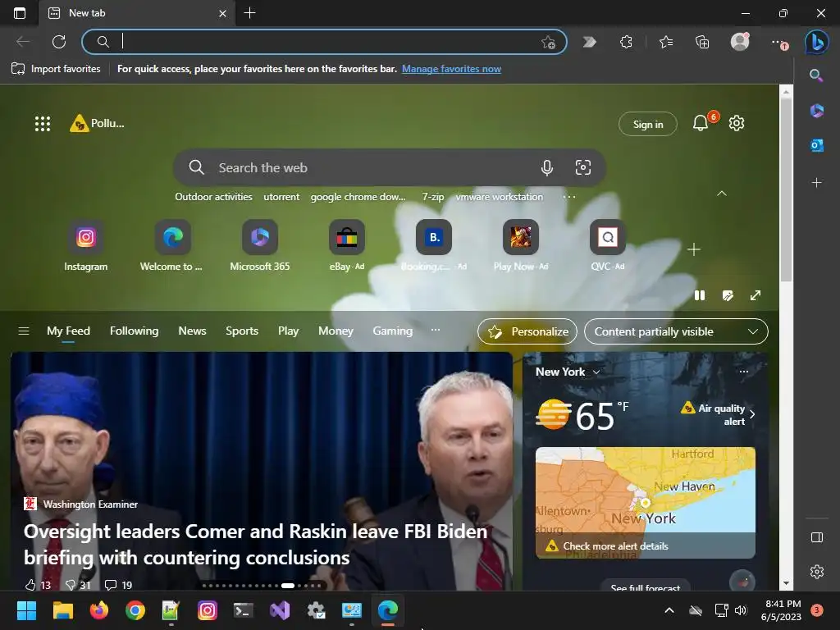The width and height of the screenshot is (840, 630).
Task: Toggle the sidebar visibility button
Action: pos(816,537)
